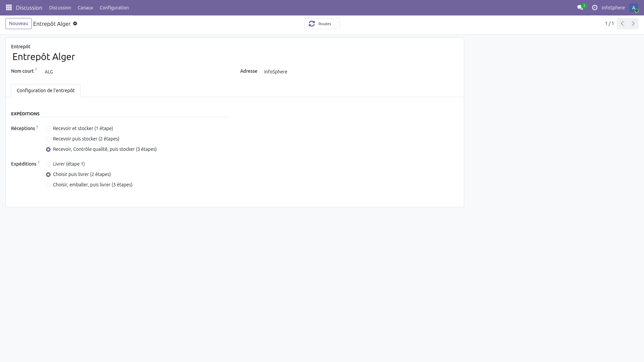Viewport: 644px width, 362px height.
Task: Click the user avatar icon
Action: click(x=634, y=8)
